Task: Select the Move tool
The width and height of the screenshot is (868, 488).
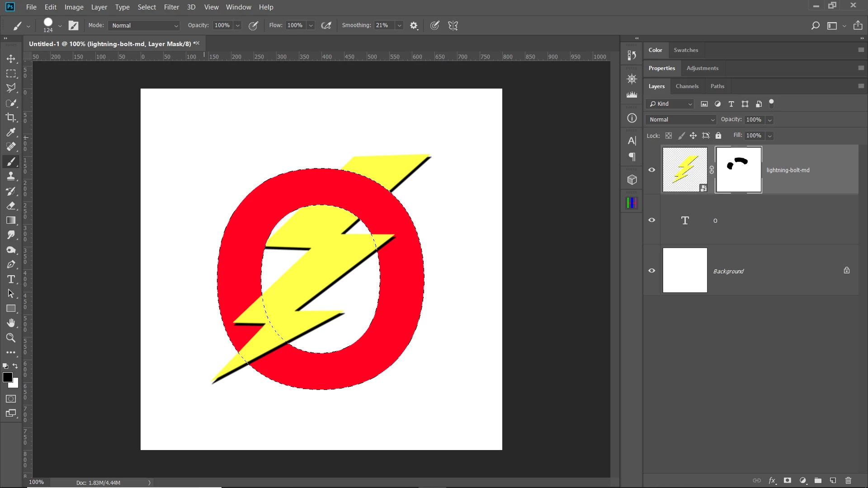Action: 11,59
